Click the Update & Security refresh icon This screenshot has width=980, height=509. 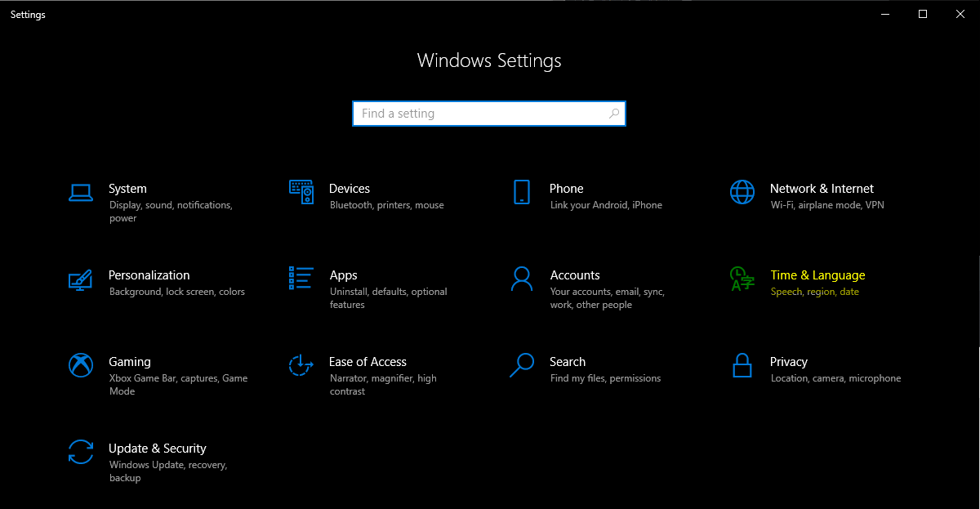click(x=81, y=452)
